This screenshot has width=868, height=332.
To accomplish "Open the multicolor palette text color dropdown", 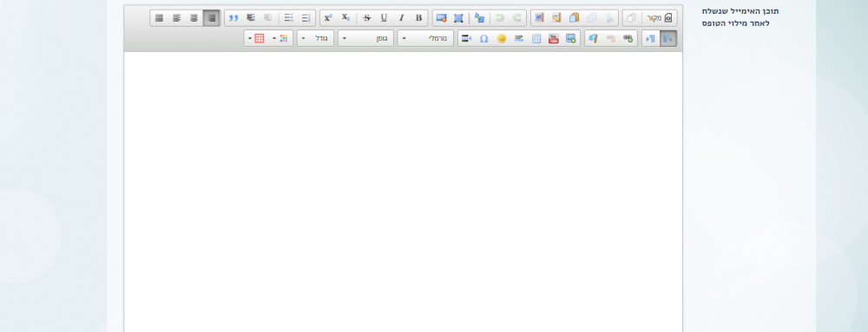I will click(x=280, y=39).
